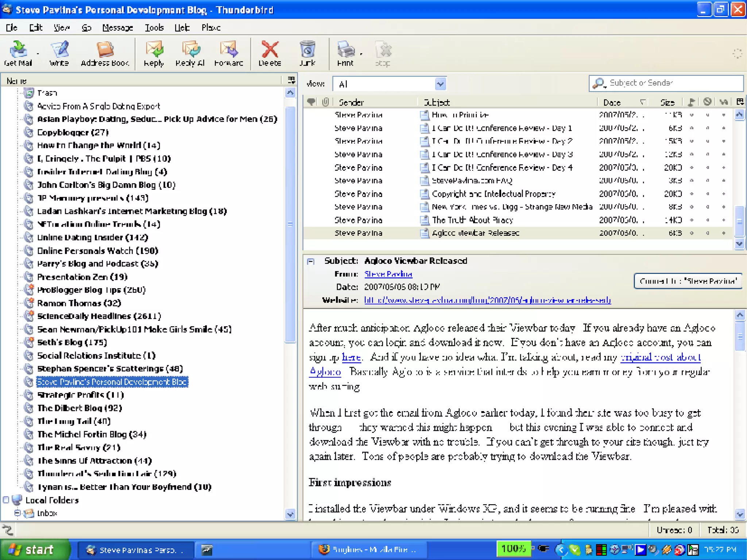
Task: Open the Message menu
Action: [x=117, y=28]
